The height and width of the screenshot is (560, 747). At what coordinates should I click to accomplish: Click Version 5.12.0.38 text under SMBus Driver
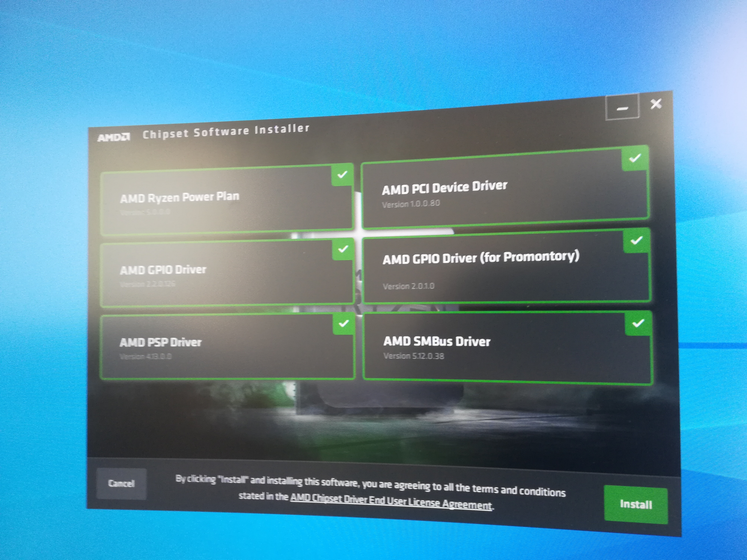(x=413, y=356)
